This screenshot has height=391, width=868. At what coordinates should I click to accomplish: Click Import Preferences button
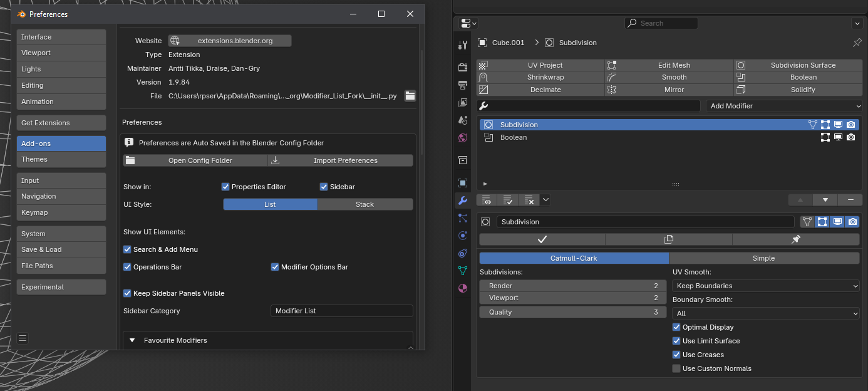tap(341, 160)
